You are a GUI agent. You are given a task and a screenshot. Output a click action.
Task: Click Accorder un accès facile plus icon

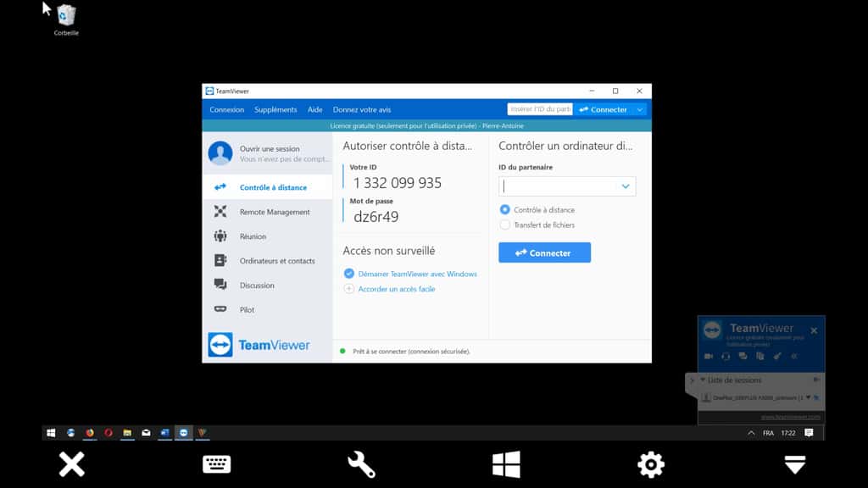[348, 289]
